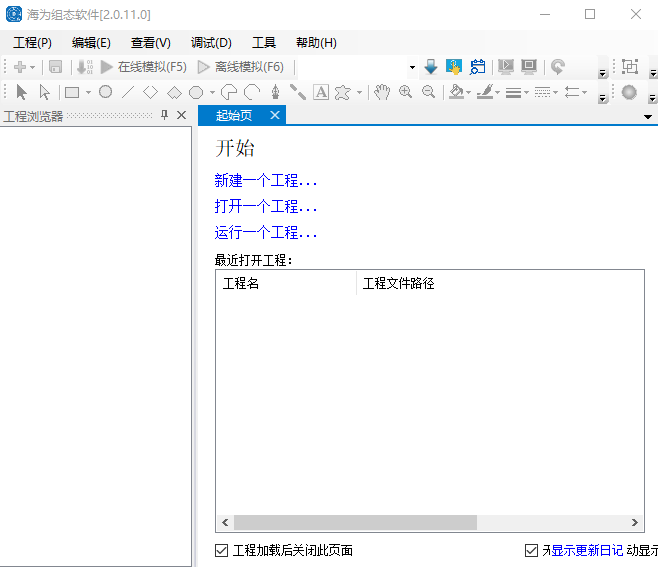The height and width of the screenshot is (567, 658).
Task: Open the 调试(D) menu
Action: [x=211, y=42]
